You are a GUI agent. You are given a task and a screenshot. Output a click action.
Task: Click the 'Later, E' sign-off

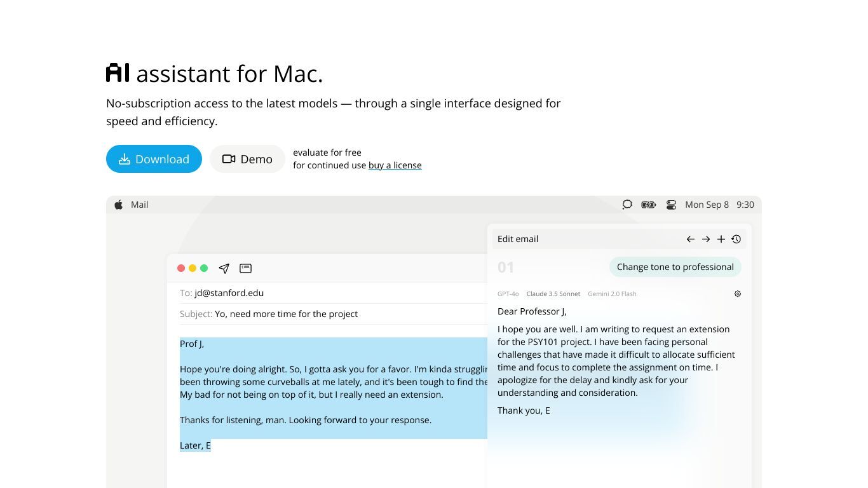tap(195, 445)
